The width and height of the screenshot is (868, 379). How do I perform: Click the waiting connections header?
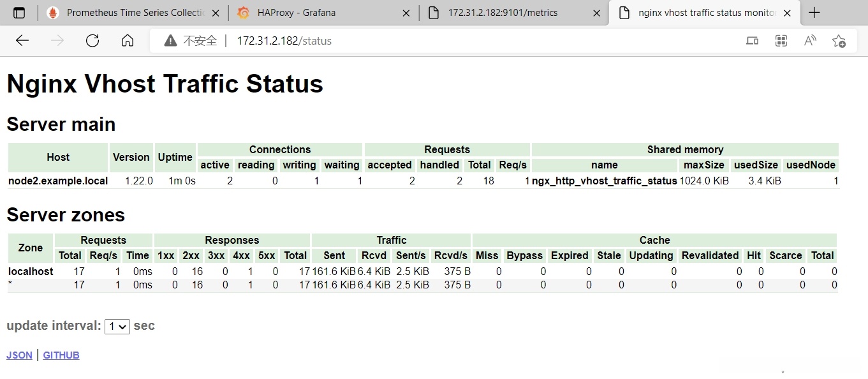coord(342,165)
